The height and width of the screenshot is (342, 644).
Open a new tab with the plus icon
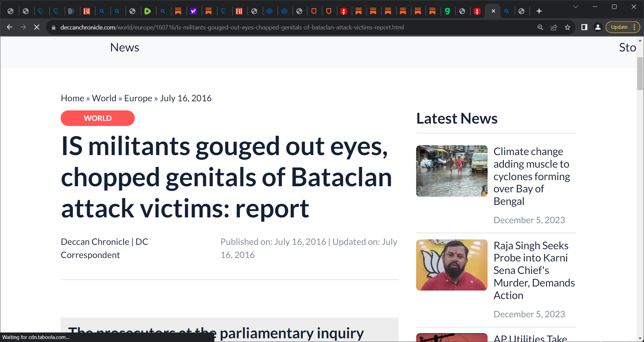pos(539,11)
